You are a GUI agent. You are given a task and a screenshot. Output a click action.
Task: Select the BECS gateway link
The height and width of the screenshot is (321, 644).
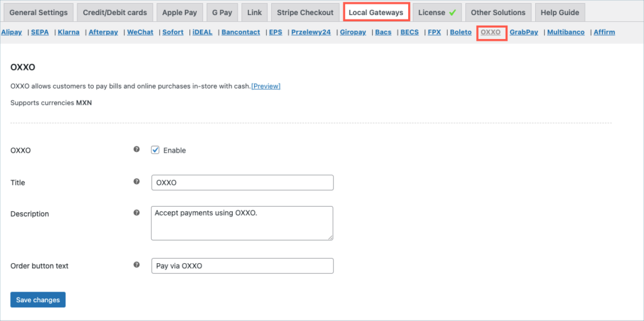(409, 32)
